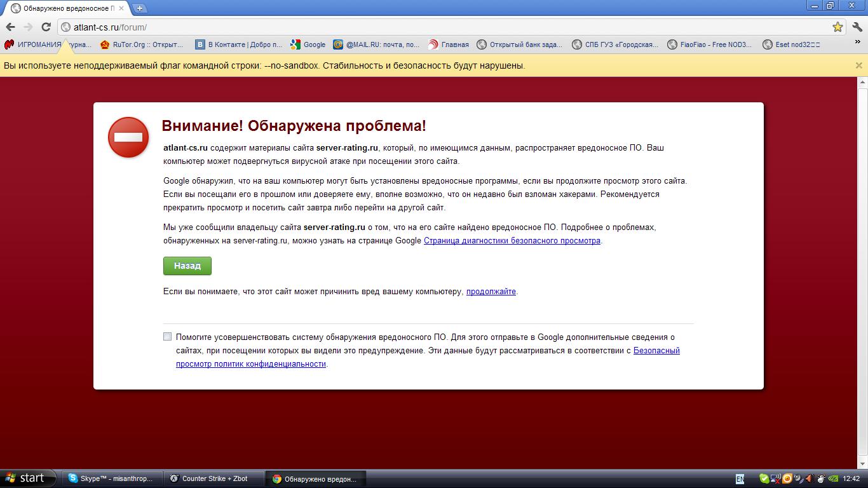Open a new tab with the plus button
Screen dimensions: 868x488
(139, 8)
